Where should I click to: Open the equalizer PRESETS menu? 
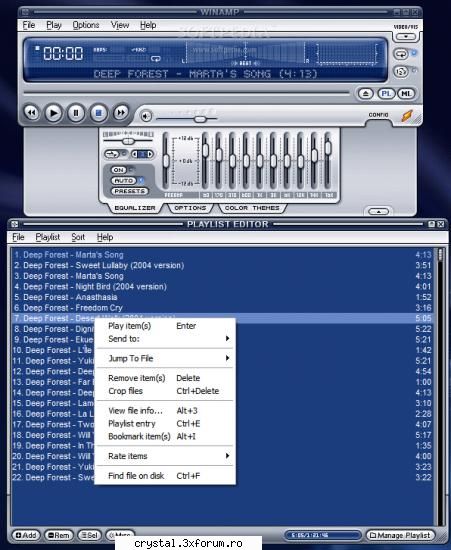pyautogui.click(x=129, y=191)
